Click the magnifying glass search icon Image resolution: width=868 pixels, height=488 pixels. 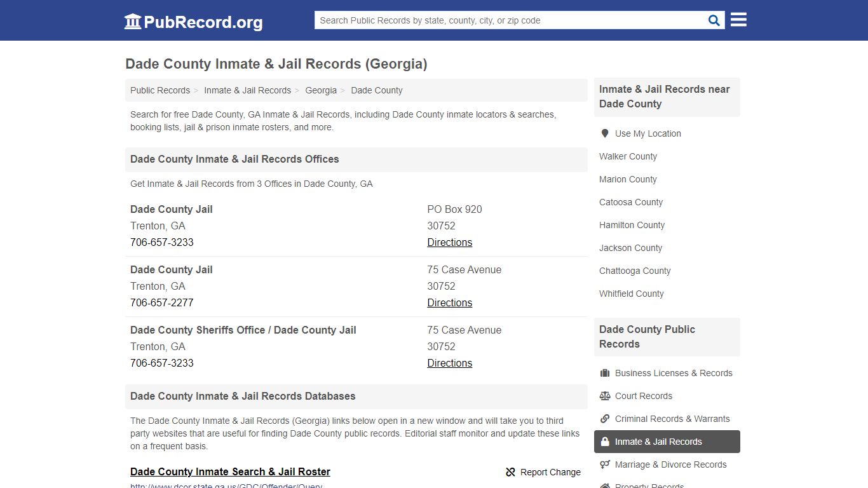(714, 20)
